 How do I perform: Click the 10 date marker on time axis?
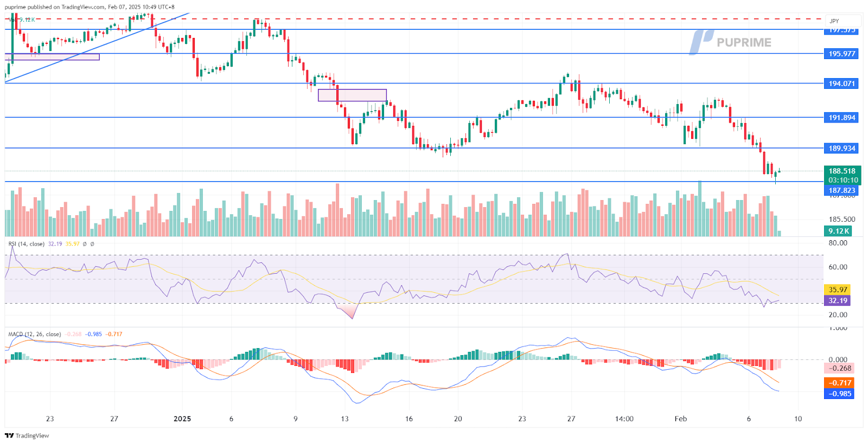coord(798,419)
